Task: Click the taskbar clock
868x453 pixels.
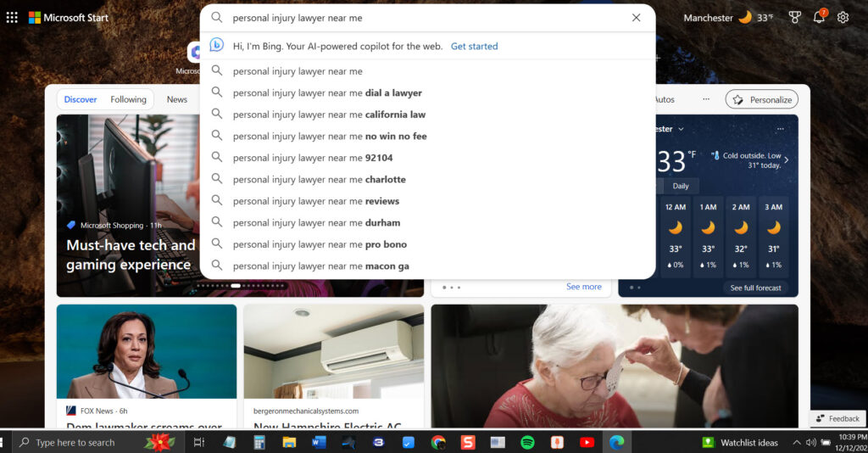Action: (852, 443)
